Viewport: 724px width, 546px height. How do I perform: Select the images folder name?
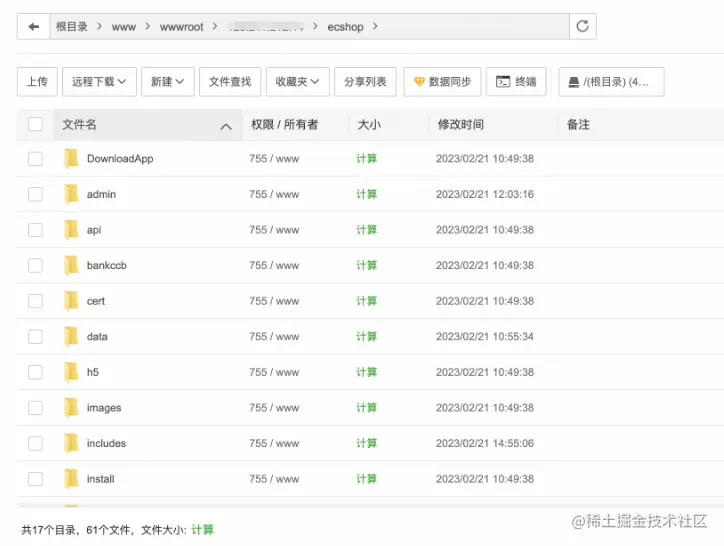click(x=104, y=408)
